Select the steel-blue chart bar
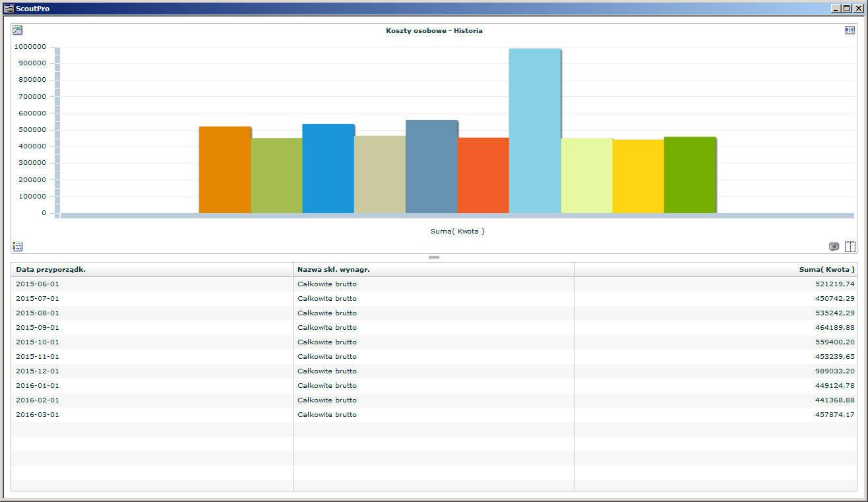The image size is (868, 502). click(x=431, y=166)
